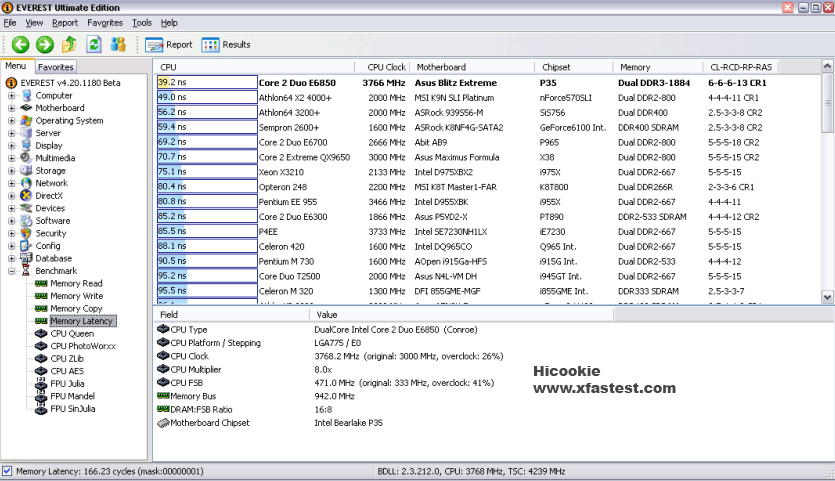The width and height of the screenshot is (835, 481).
Task: Switch to the Favorites tab
Action: pyautogui.click(x=55, y=67)
